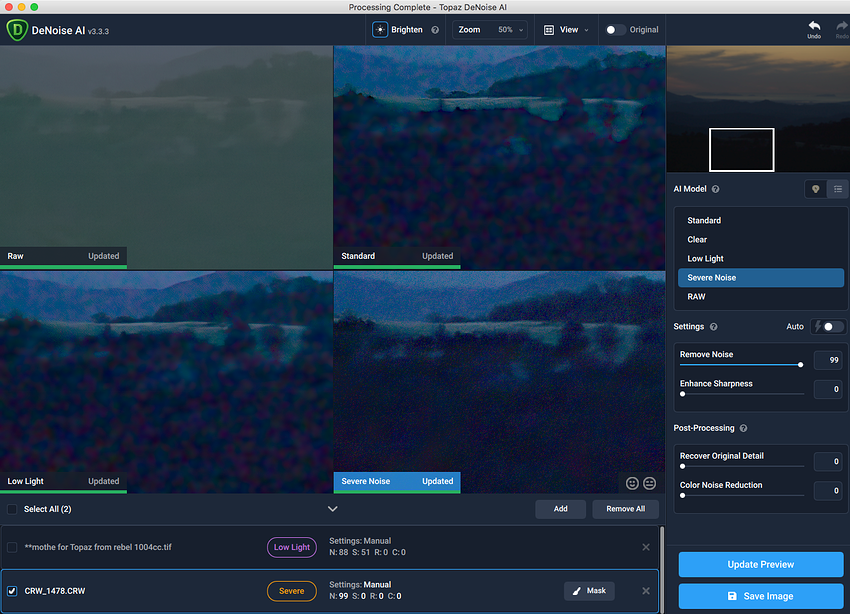
Task: Toggle the Original view switch
Action: click(x=615, y=30)
